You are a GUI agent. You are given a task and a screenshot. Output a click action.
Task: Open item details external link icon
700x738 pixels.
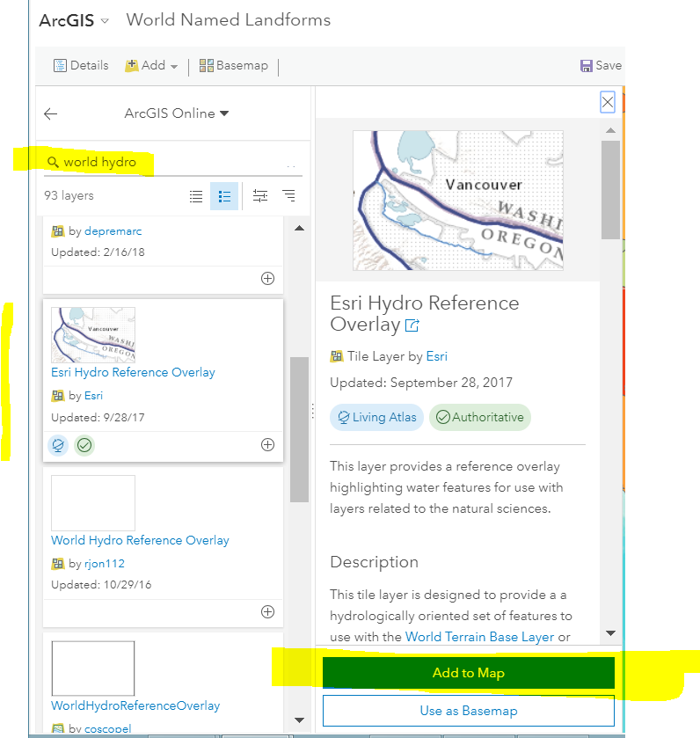pos(412,325)
